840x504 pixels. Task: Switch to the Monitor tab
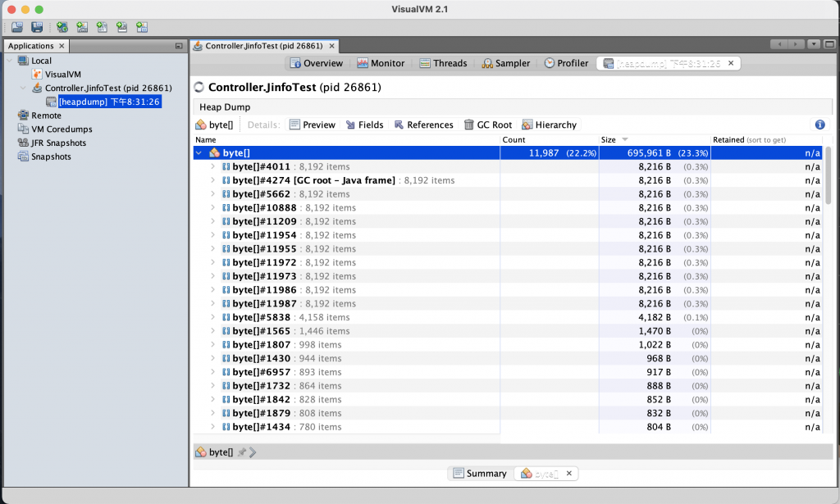click(381, 63)
